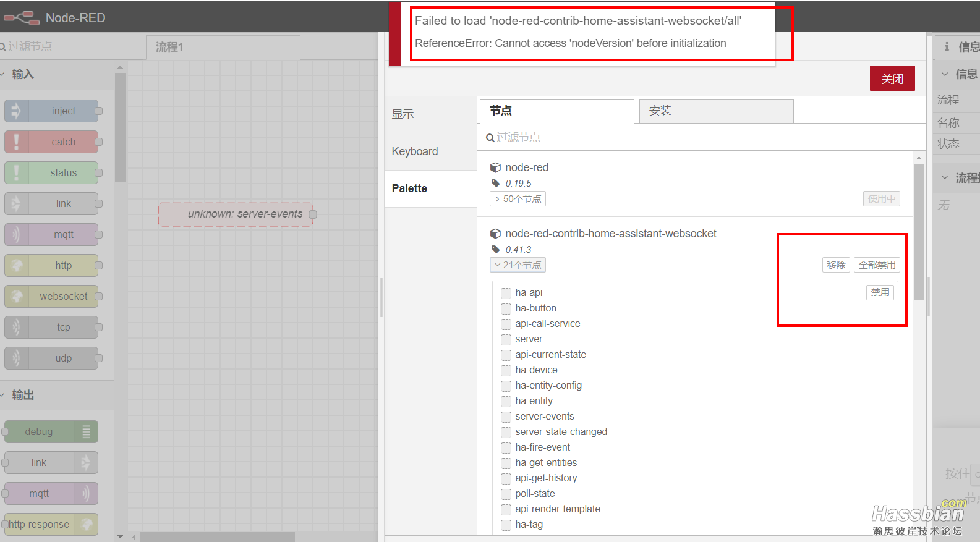Image resolution: width=980 pixels, height=542 pixels.
Task: Click the Node-RED logo icon
Action: 21,18
